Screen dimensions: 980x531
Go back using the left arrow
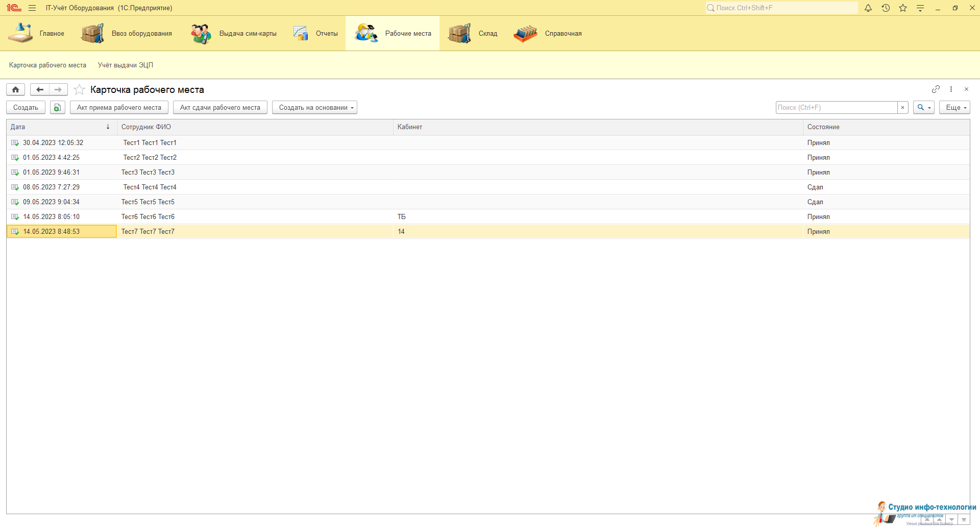pyautogui.click(x=40, y=90)
